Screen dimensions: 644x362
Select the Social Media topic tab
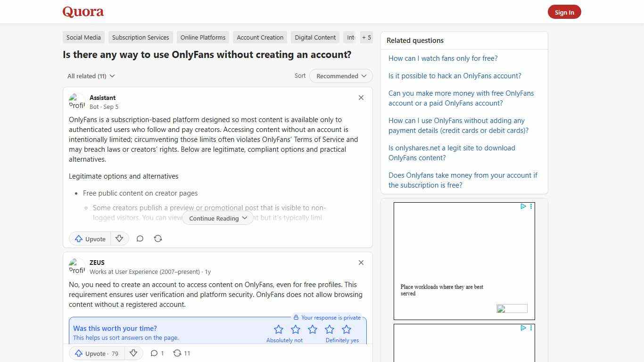83,37
